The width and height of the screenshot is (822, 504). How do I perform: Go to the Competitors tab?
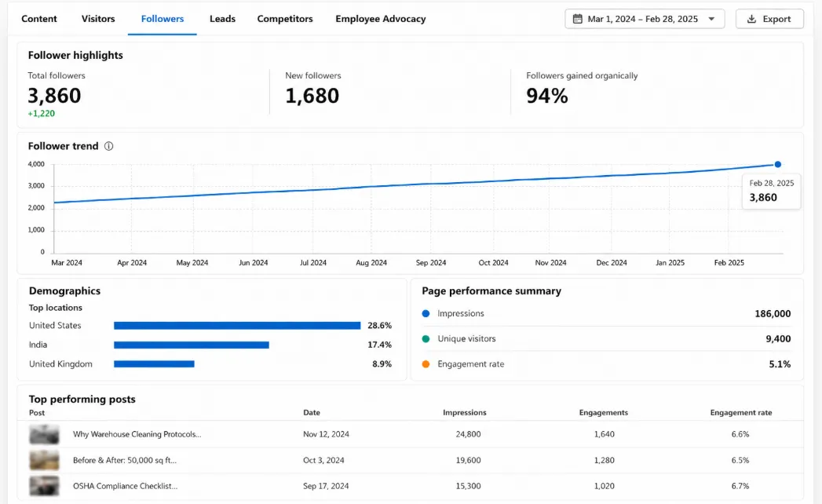click(285, 19)
